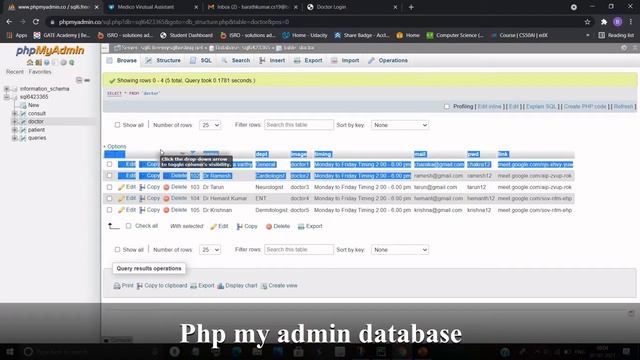Click lower Filter rows search field

pyautogui.click(x=299, y=249)
